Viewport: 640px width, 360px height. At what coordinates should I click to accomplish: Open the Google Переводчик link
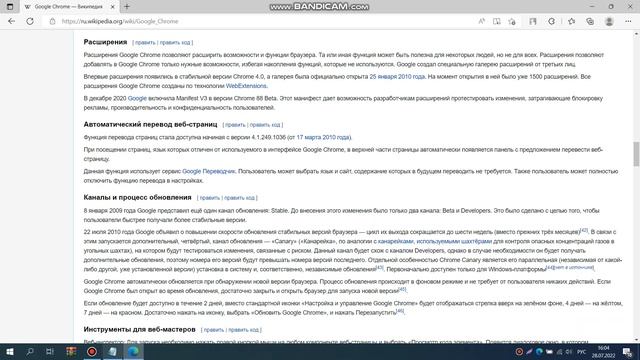209,171
